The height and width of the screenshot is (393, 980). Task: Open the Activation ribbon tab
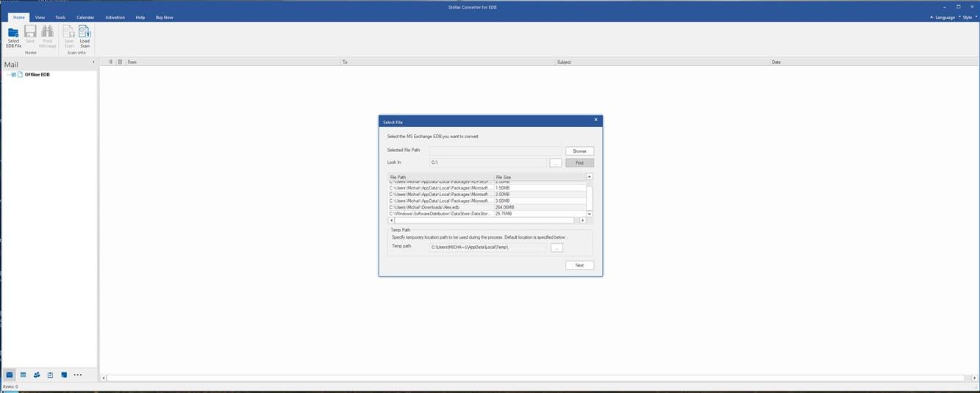click(115, 17)
